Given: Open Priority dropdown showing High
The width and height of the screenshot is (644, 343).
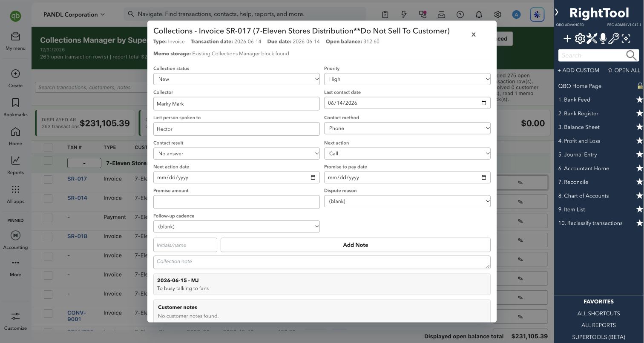Looking at the screenshot, I should click(x=407, y=79).
